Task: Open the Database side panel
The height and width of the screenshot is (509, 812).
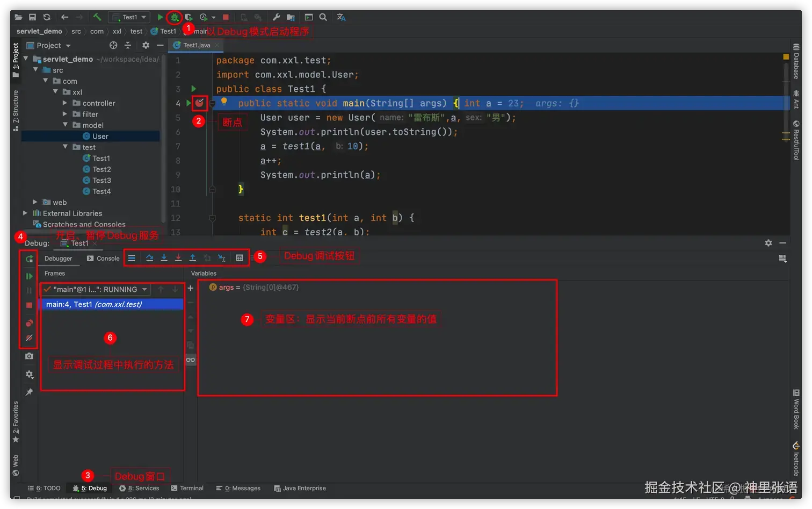Action: pos(796,61)
